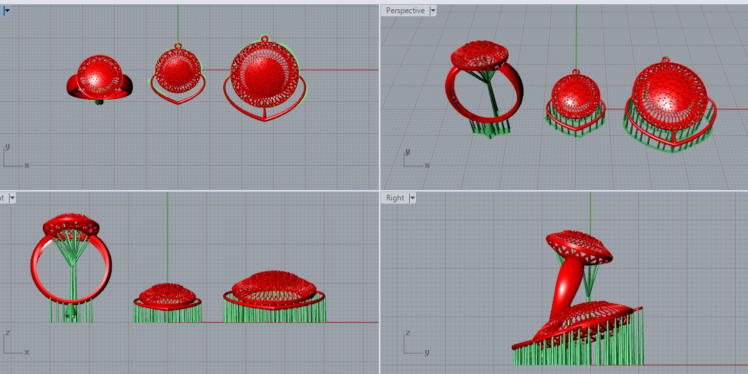Open the highlighted Top viewport dropdown arrow

pos(6,10)
